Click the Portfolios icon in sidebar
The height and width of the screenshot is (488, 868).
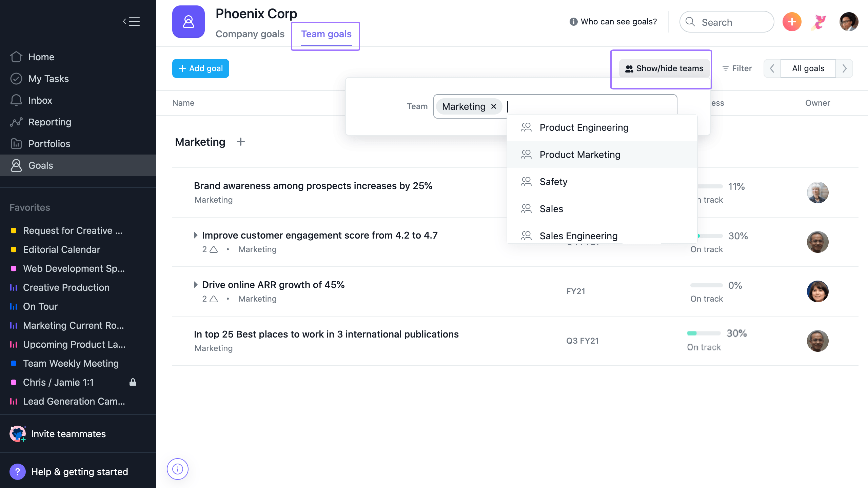(x=16, y=143)
